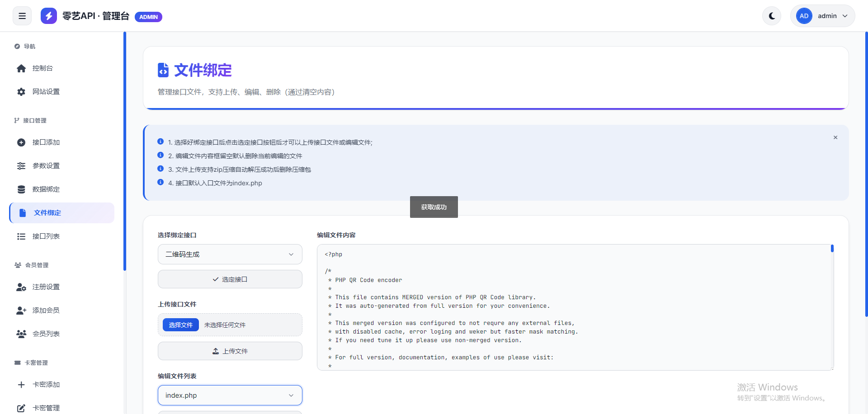Image resolution: width=868 pixels, height=414 pixels.
Task: Click the database icon for 数据绑定
Action: click(x=21, y=189)
